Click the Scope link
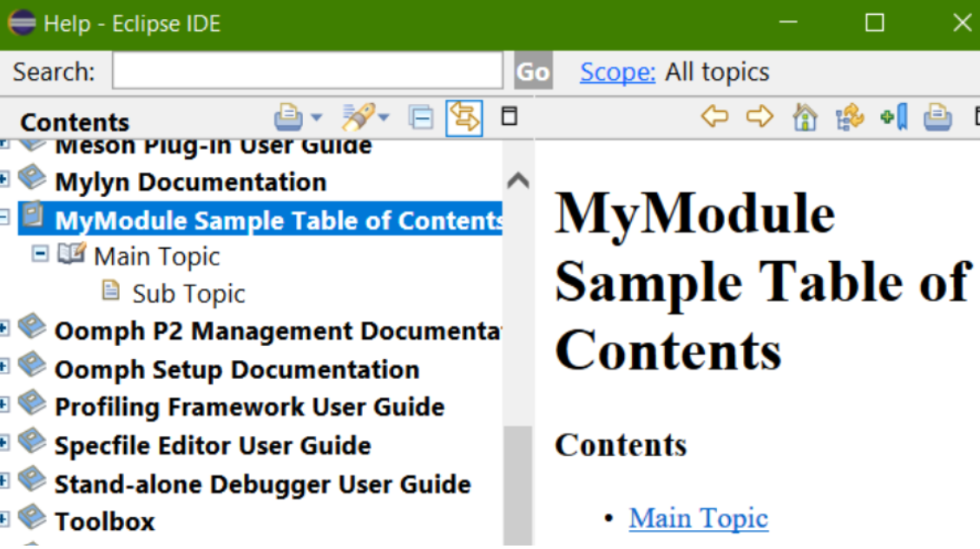The height and width of the screenshot is (549, 980). pos(617,72)
